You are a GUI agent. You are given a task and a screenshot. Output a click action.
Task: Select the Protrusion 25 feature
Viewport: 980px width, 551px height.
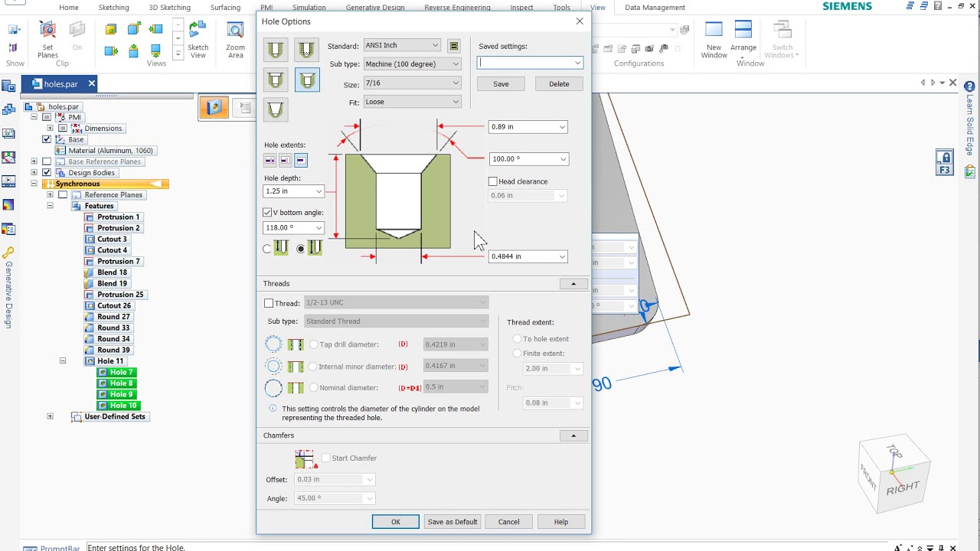[x=120, y=295]
